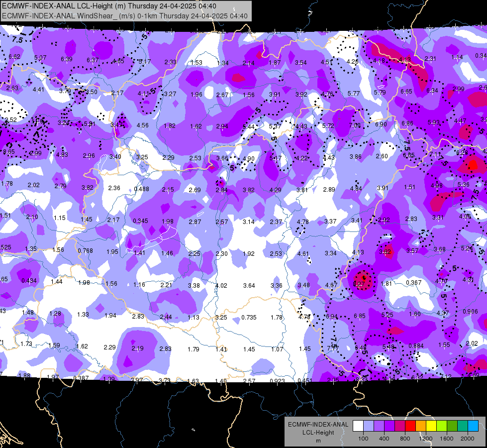The image size is (487, 448).
Task: Click the wind shear value 0.387
Action: click(x=81, y=378)
